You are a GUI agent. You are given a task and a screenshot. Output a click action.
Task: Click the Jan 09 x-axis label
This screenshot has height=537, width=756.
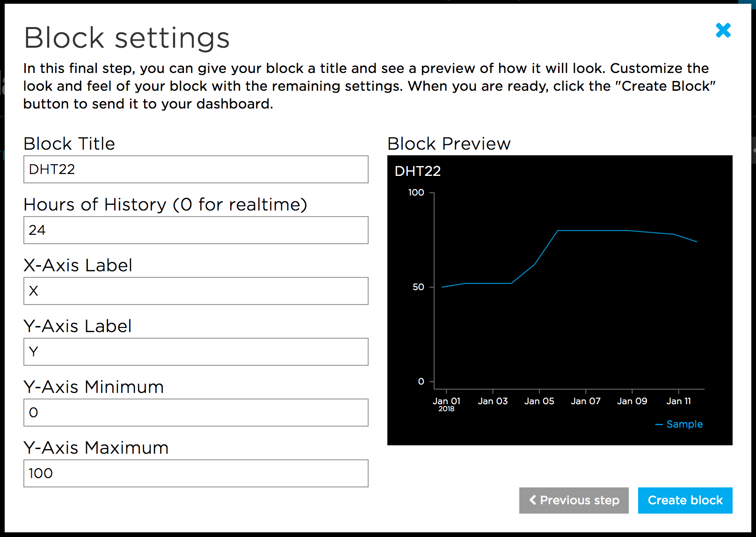[x=632, y=401]
